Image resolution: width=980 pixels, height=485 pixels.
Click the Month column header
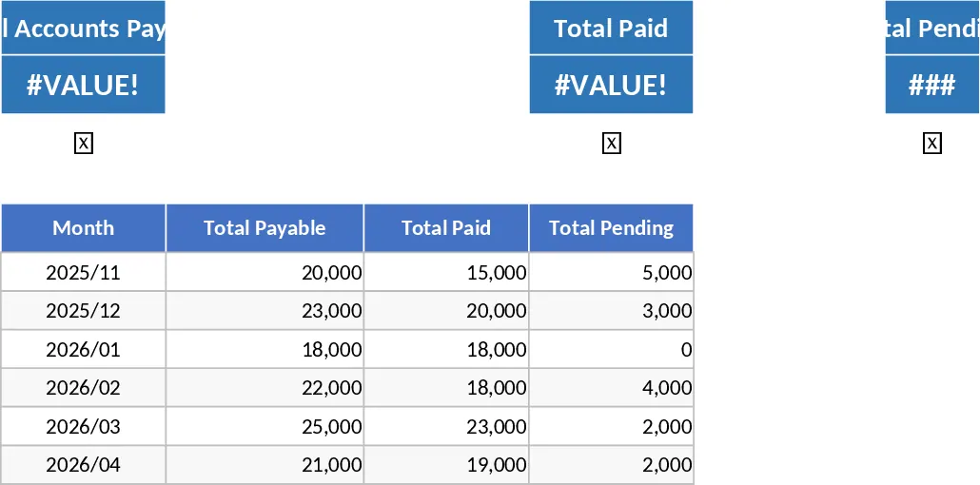83,227
